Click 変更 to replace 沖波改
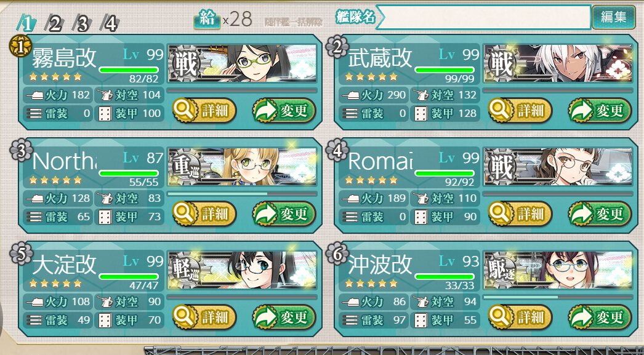The height and width of the screenshot is (355, 644). pyautogui.click(x=600, y=317)
